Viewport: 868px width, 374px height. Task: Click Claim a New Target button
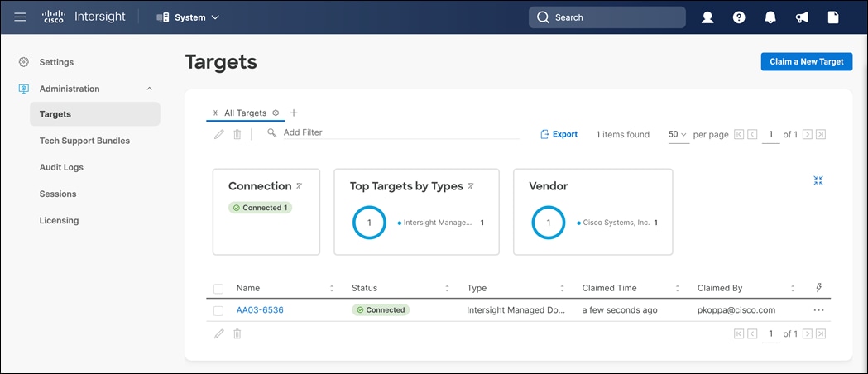[x=807, y=61]
